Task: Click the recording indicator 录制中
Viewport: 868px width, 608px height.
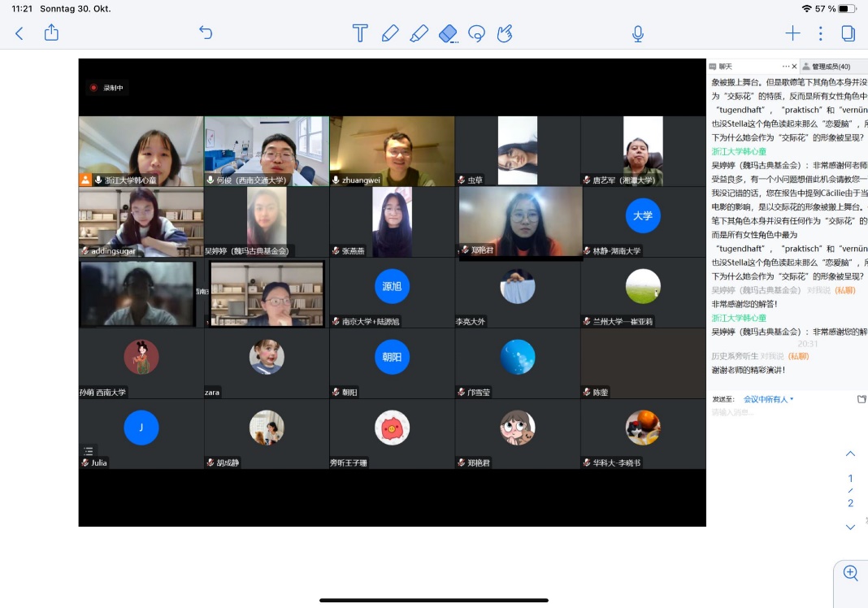Action: coord(106,88)
